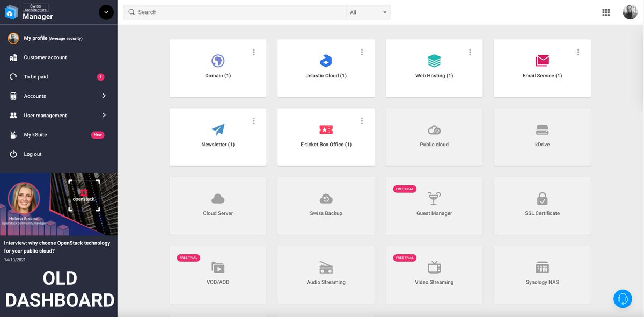
Task: Click the Domain (1) label
Action: 218,76
